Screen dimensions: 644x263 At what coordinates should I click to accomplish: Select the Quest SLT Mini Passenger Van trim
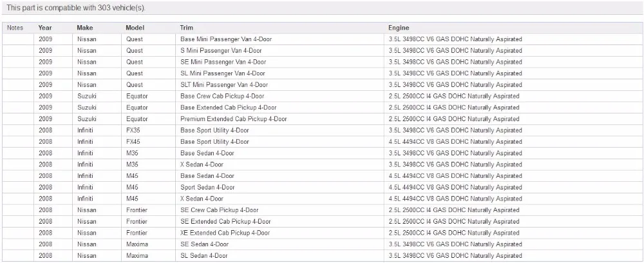tap(224, 84)
